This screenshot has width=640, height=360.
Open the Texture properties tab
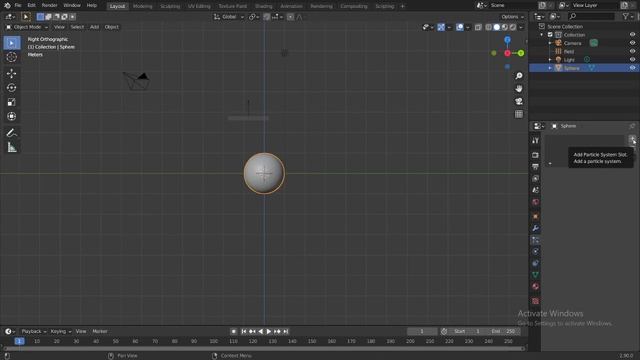coord(536,301)
